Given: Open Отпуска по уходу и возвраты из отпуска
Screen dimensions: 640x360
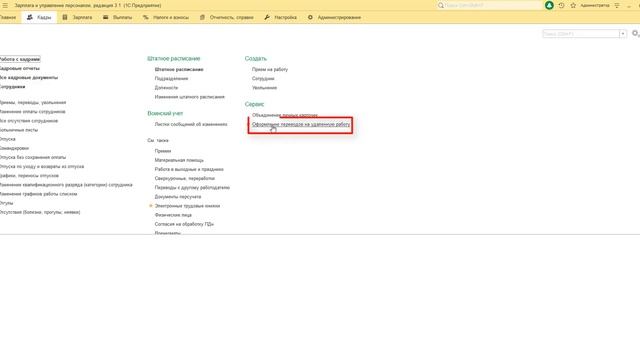Looking at the screenshot, I should 42,167.
